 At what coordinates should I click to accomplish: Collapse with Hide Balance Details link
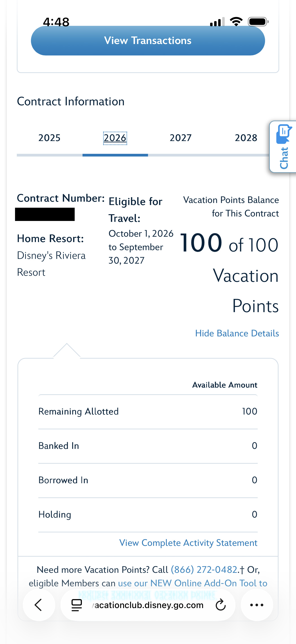(x=237, y=333)
